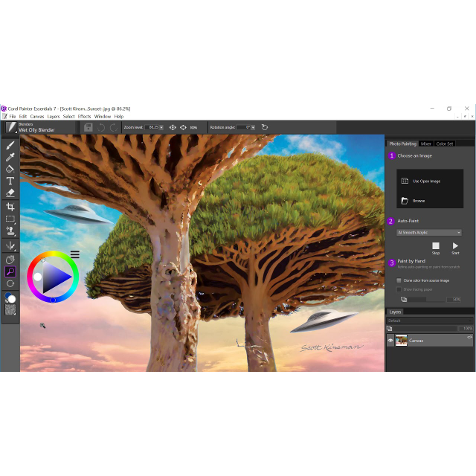Click the Undo arrow
This screenshot has height=476, width=476.
click(x=101, y=127)
